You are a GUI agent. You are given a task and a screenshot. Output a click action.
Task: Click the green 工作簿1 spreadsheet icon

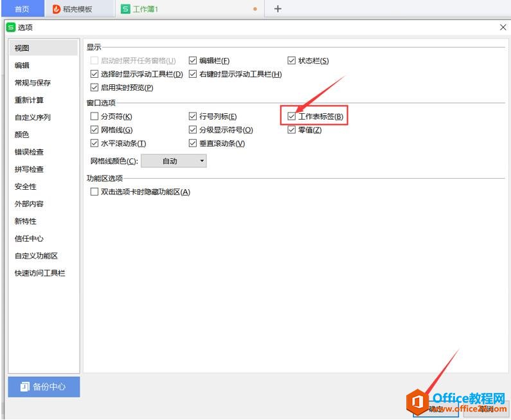125,9
